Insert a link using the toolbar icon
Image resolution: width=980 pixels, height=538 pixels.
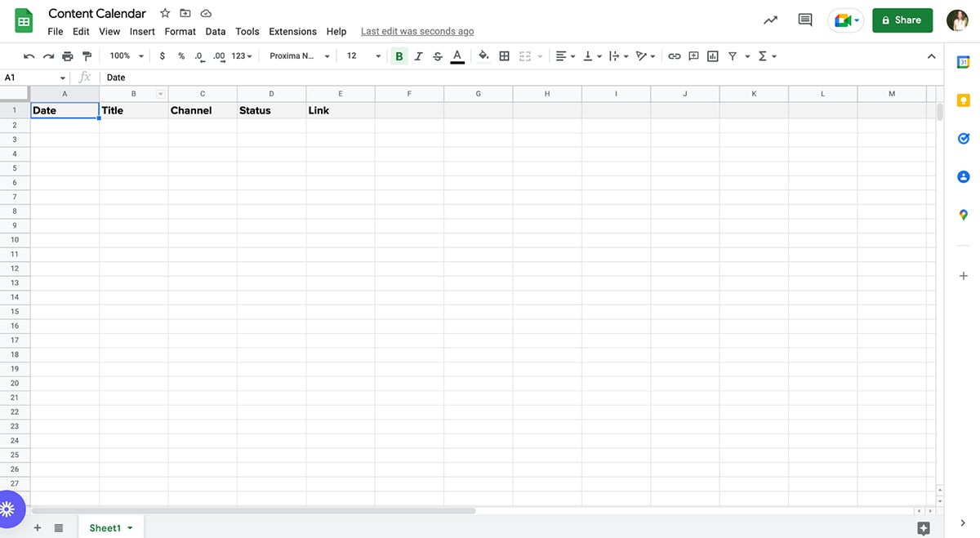click(674, 56)
